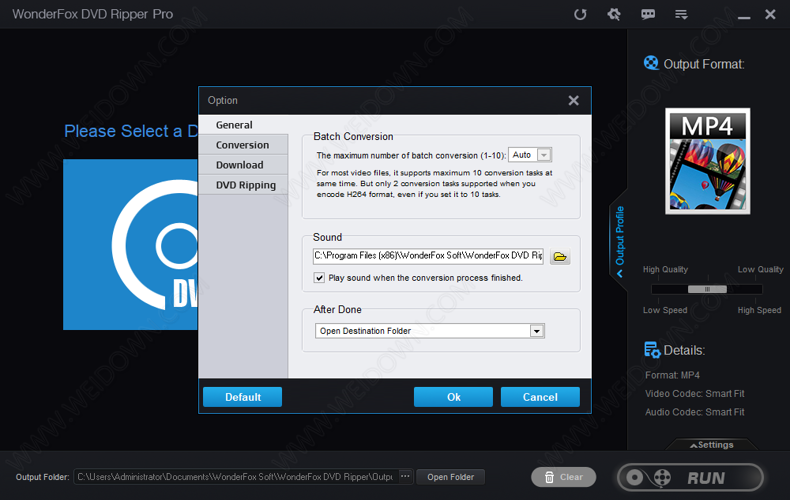The width and height of the screenshot is (790, 500).
Task: Click the MP4 output format thumbnail
Action: tap(707, 161)
